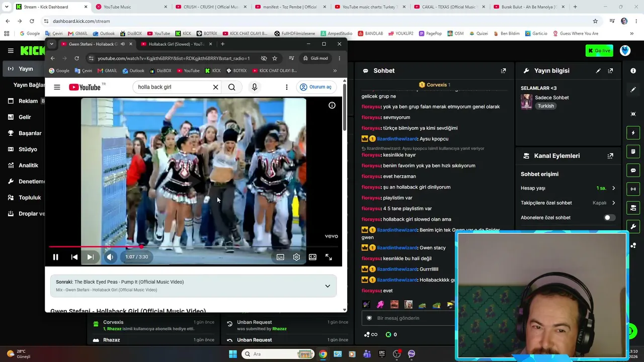The image size is (644, 362).
Task: Open the Windows Start menu
Action: [x=233, y=354]
